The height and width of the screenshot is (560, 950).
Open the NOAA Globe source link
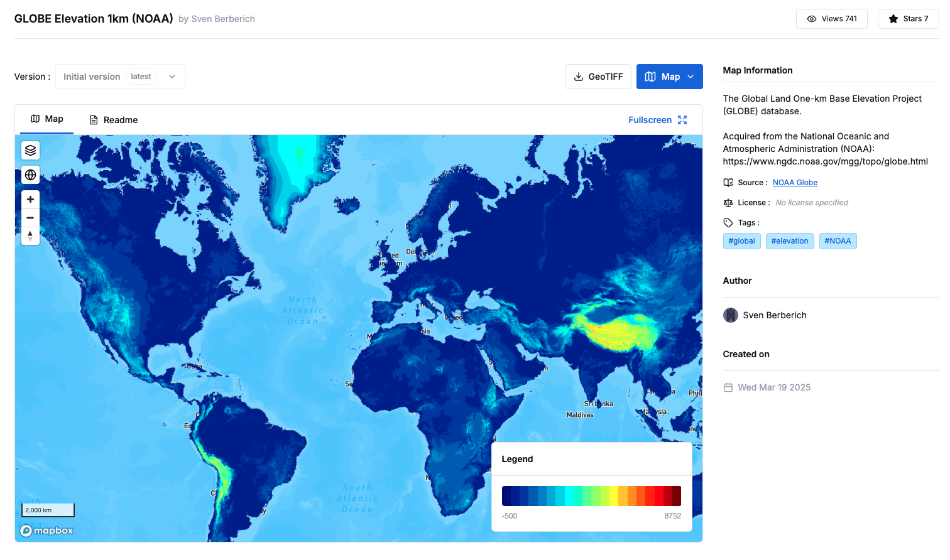point(795,183)
